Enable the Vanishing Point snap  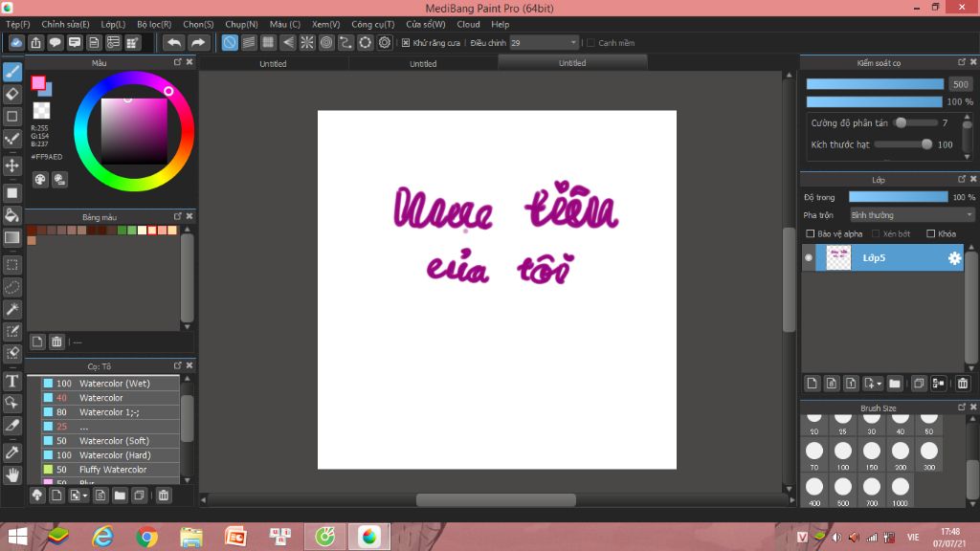(x=287, y=42)
